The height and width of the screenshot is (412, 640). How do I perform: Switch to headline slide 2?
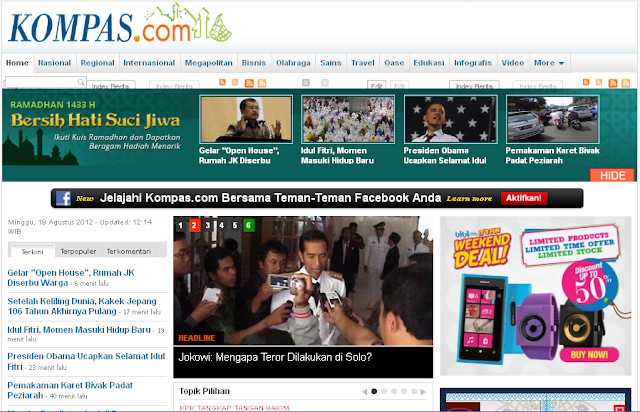194,225
